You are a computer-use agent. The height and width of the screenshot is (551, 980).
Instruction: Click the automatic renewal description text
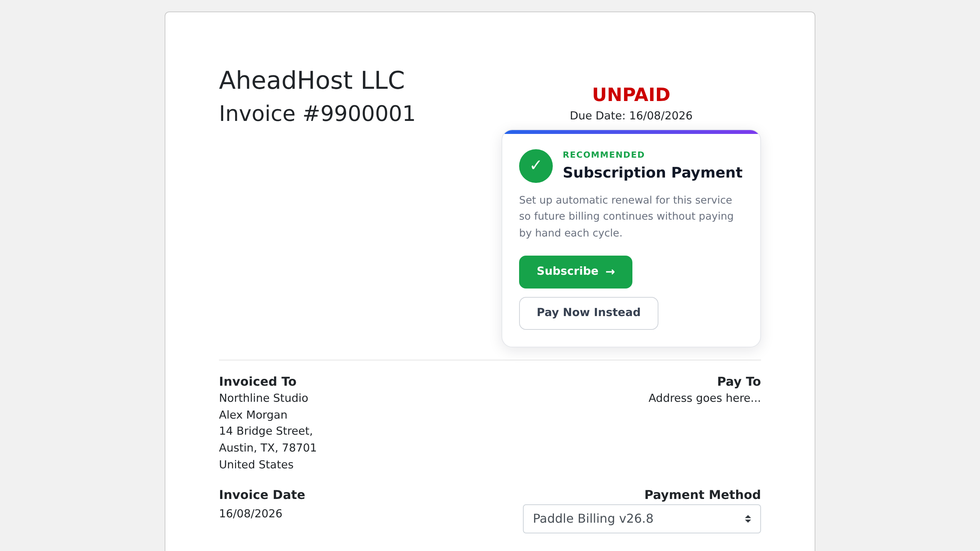626,216
